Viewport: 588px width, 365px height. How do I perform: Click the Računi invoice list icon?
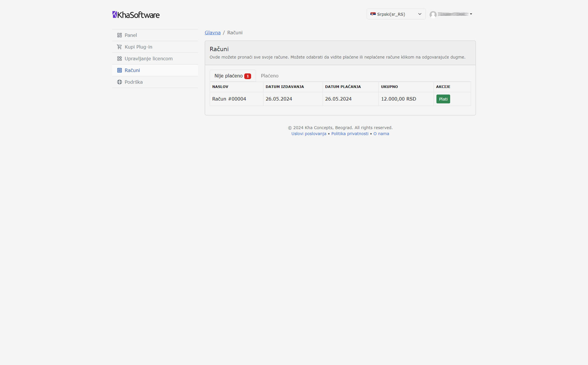pyautogui.click(x=120, y=70)
